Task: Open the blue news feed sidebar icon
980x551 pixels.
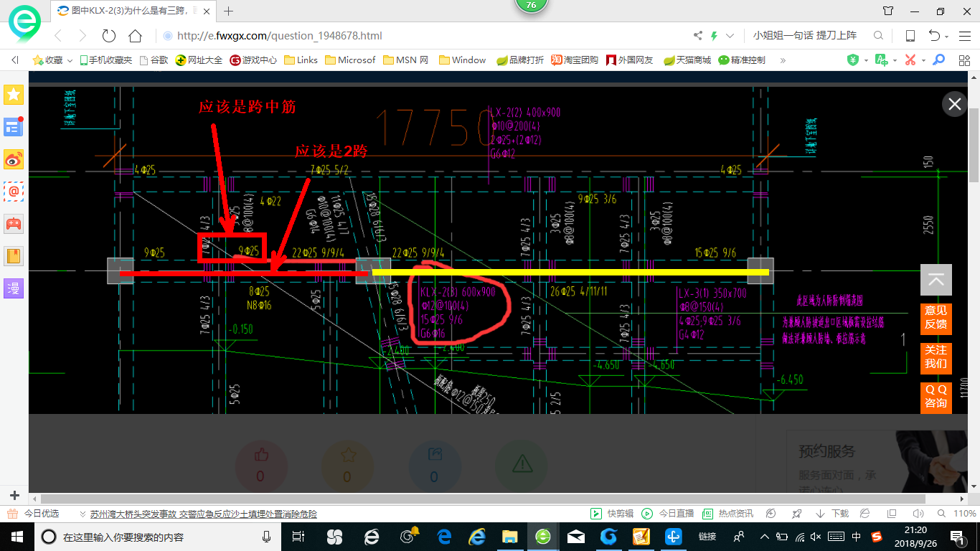Action: 14,127
